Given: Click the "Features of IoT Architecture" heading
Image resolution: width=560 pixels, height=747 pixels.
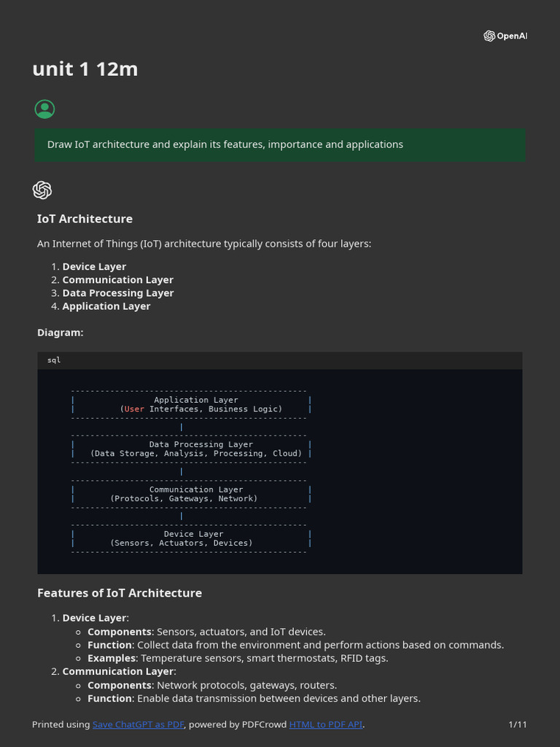Looking at the screenshot, I should pyautogui.click(x=120, y=593).
